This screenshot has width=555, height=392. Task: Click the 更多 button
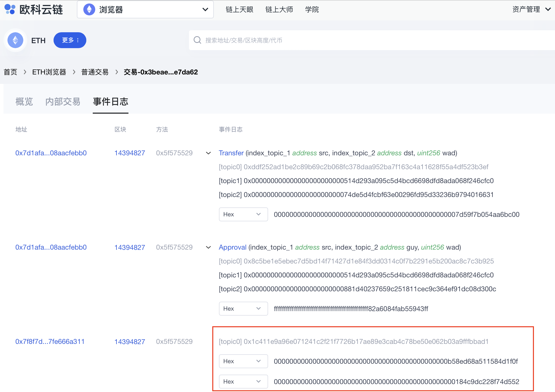(70, 40)
